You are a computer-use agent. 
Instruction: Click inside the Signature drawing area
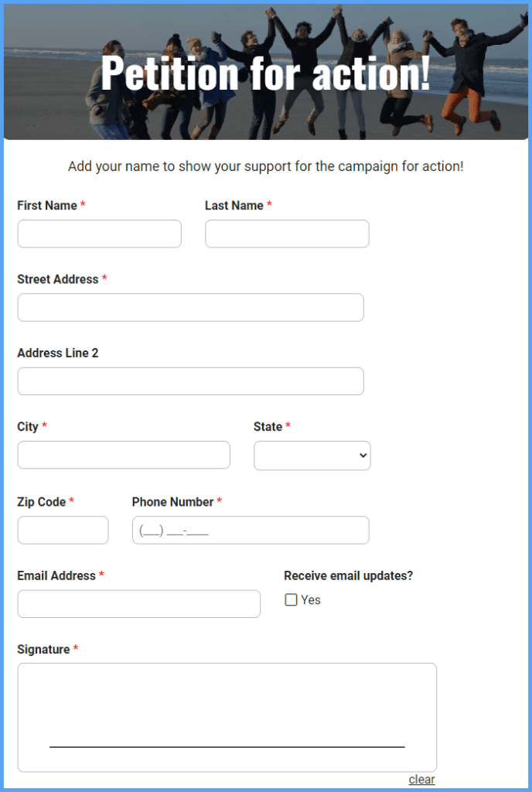(227, 704)
